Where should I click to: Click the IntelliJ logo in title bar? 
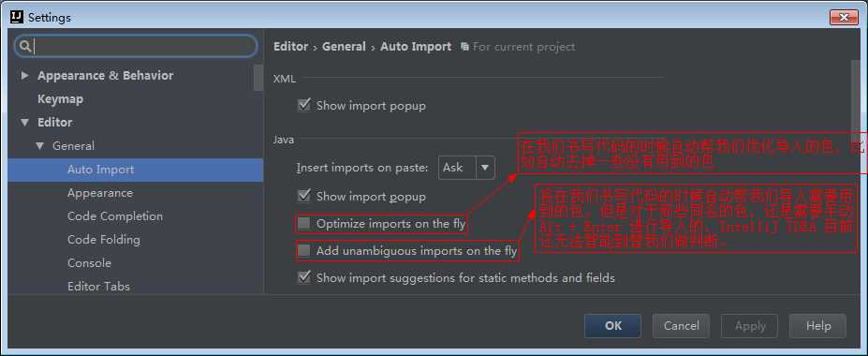point(17,17)
